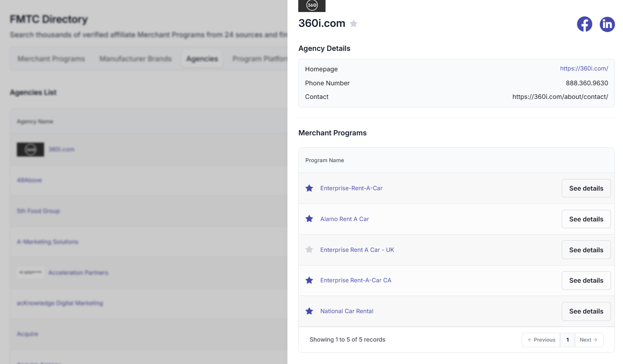This screenshot has height=364, width=623.
Task: Go to the Next page of records
Action: [x=589, y=340]
